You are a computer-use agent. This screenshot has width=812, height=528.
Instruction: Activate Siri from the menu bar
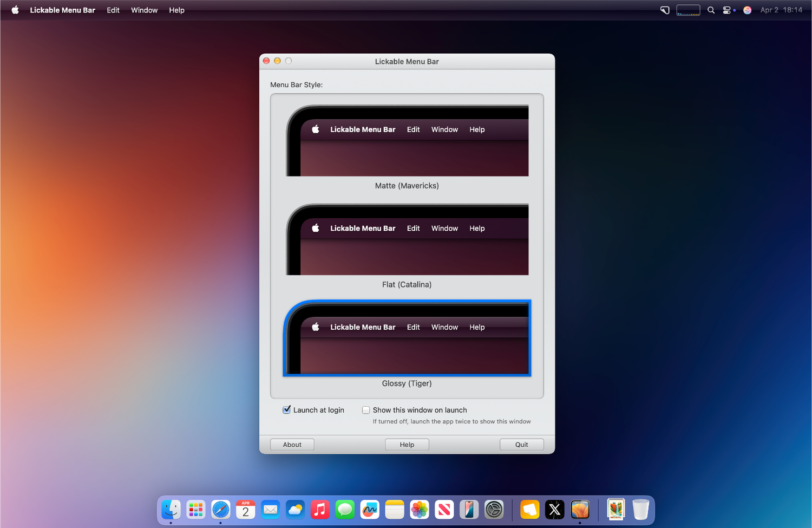747,10
